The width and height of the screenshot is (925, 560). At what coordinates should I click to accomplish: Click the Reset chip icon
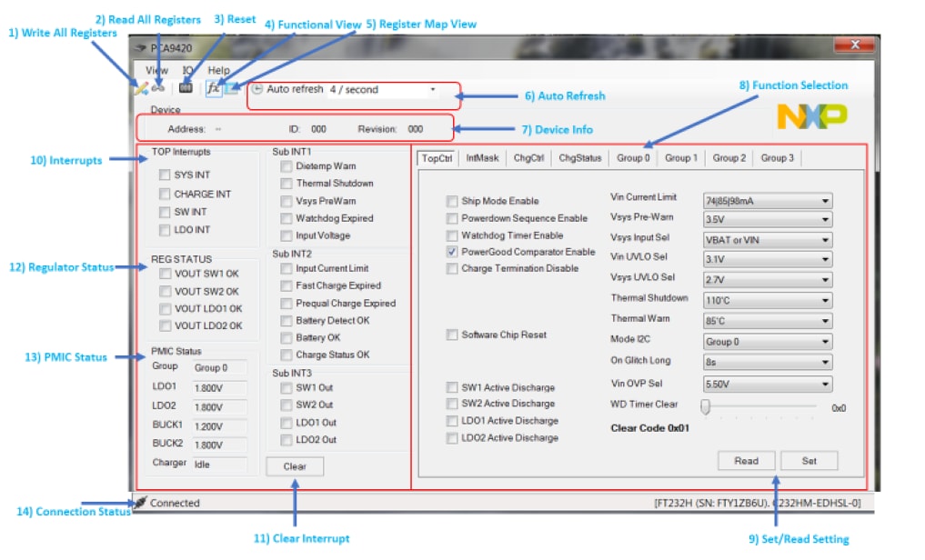186,89
